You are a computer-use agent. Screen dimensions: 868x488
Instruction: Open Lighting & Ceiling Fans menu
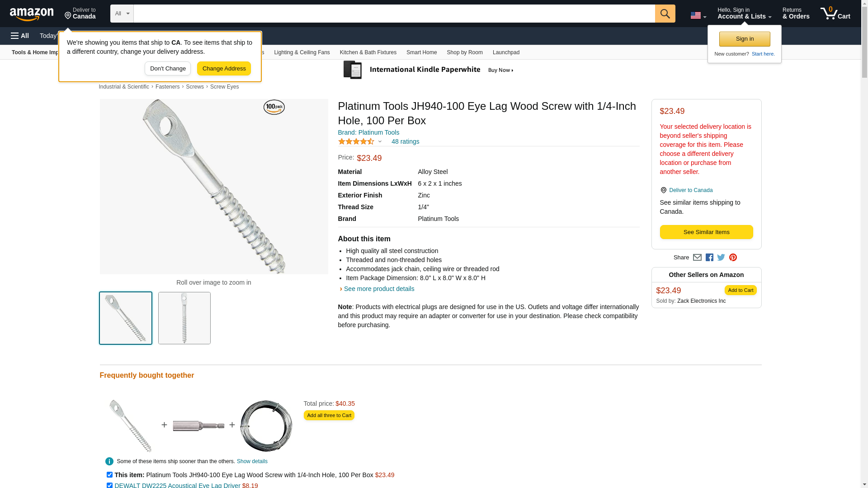point(302,52)
